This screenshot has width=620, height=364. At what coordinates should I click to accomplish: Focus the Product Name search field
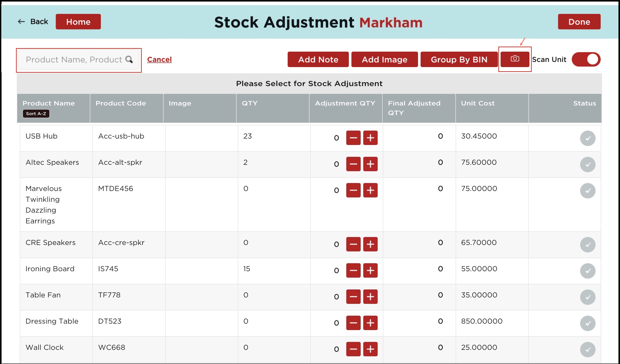click(x=73, y=60)
